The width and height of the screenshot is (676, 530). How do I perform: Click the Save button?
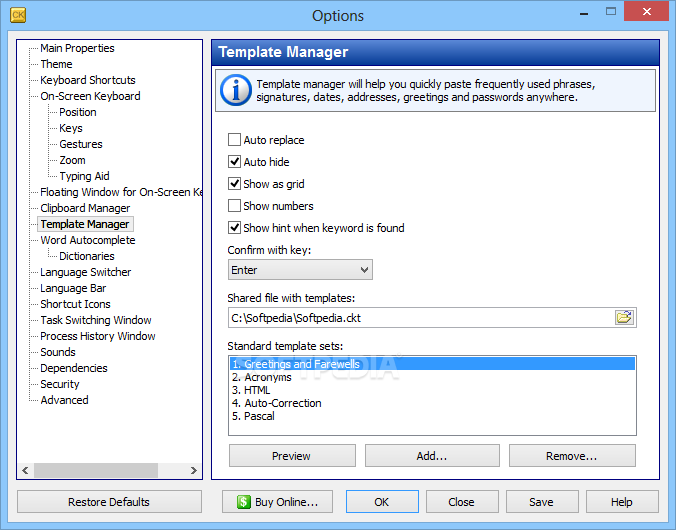(542, 502)
